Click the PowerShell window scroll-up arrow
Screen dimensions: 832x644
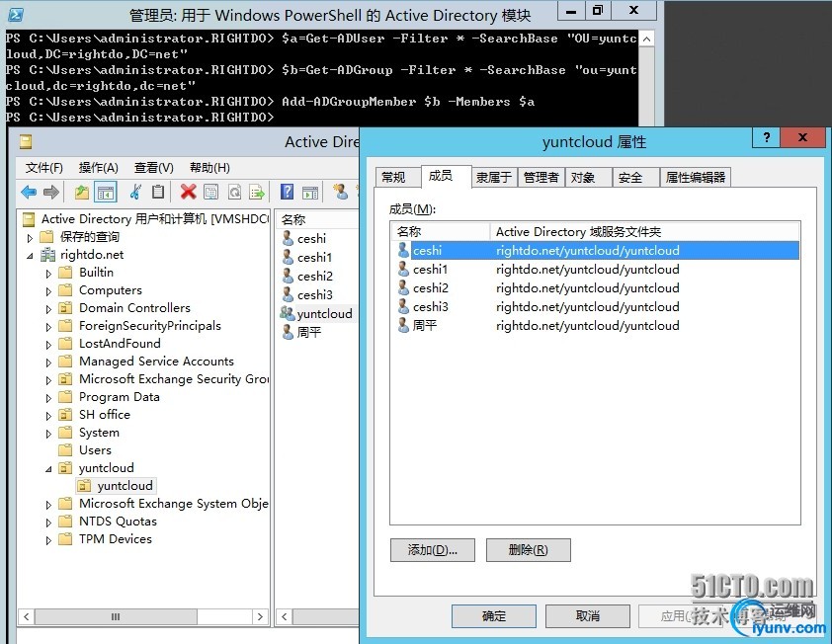[x=646, y=39]
